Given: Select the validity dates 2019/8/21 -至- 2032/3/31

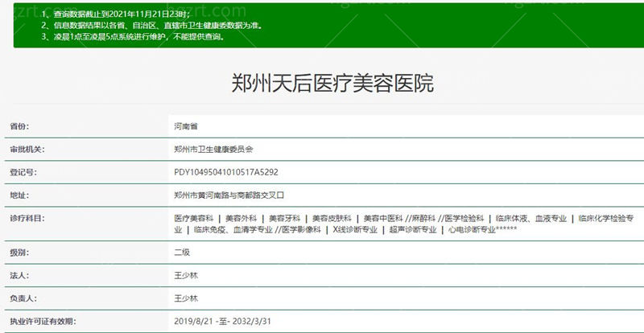Looking at the screenshot, I should pos(222,321).
